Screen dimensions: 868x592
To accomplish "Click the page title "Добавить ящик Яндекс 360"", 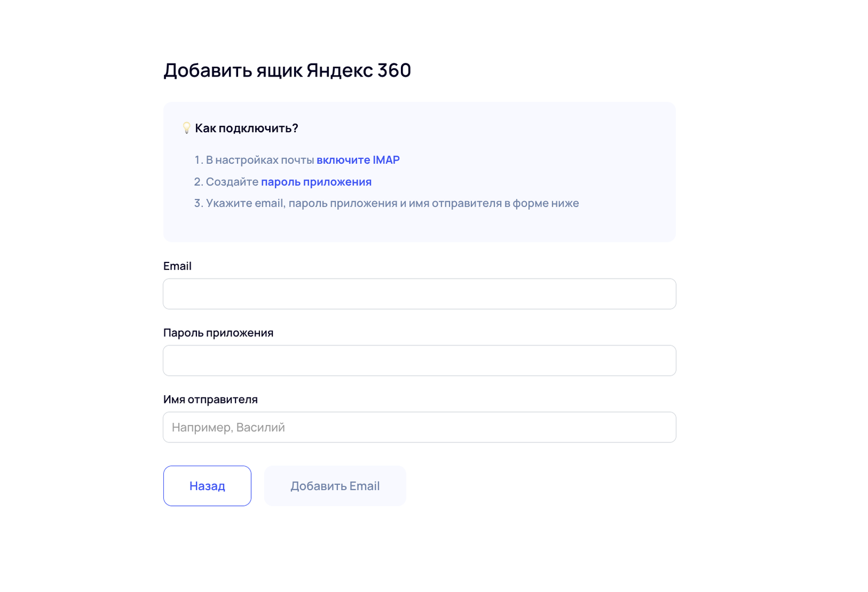I will pyautogui.click(x=288, y=69).
